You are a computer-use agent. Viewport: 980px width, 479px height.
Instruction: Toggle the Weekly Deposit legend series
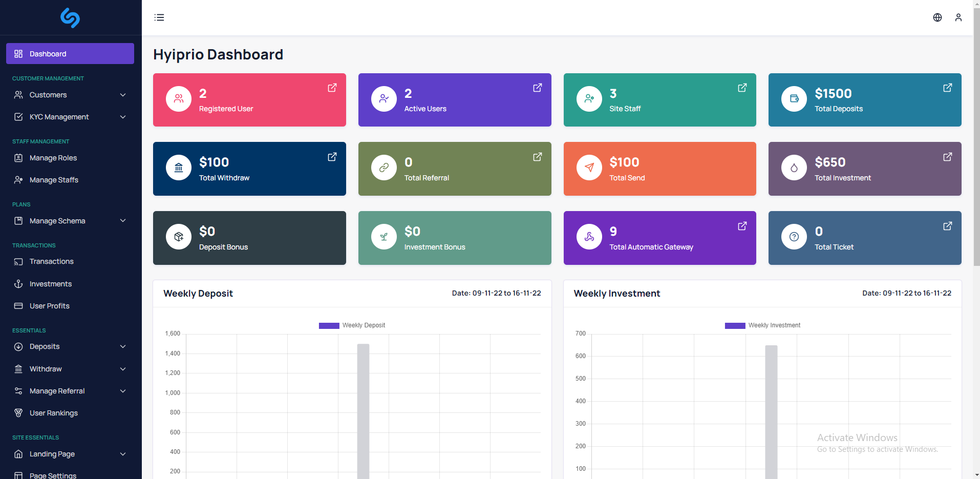pyautogui.click(x=352, y=325)
